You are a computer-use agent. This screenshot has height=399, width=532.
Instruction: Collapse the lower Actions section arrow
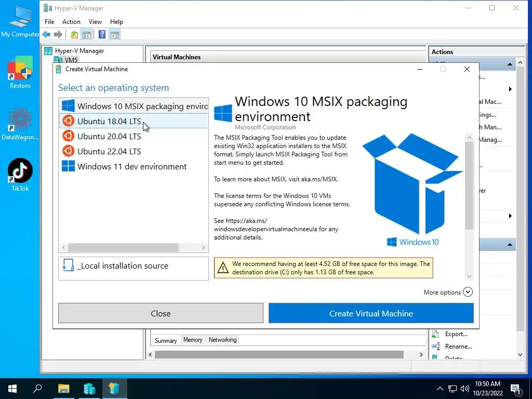tap(510, 245)
